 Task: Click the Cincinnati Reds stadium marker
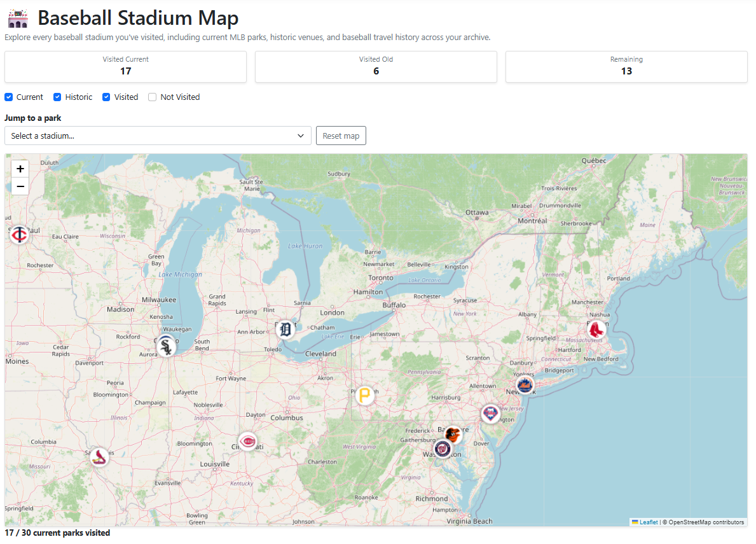click(248, 441)
